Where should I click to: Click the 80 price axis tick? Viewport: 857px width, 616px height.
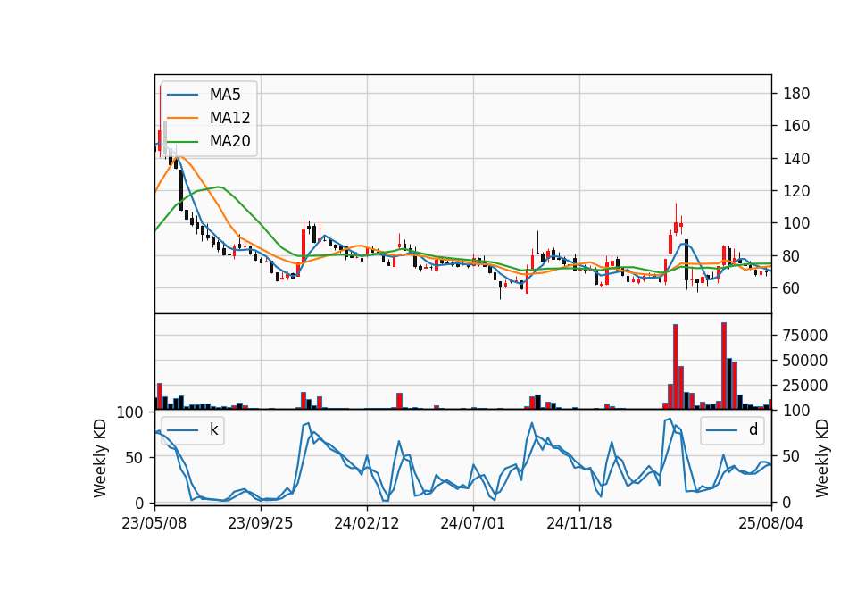coord(792,256)
